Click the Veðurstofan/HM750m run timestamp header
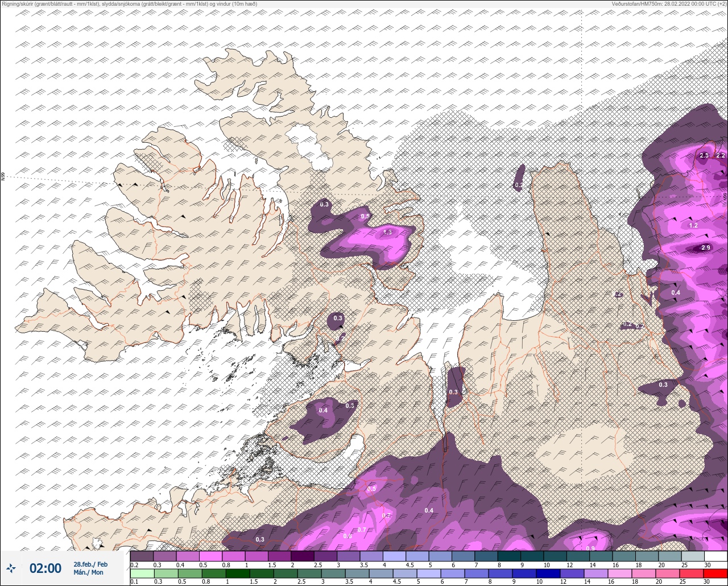Screen dimensions: 728x586 669,4
